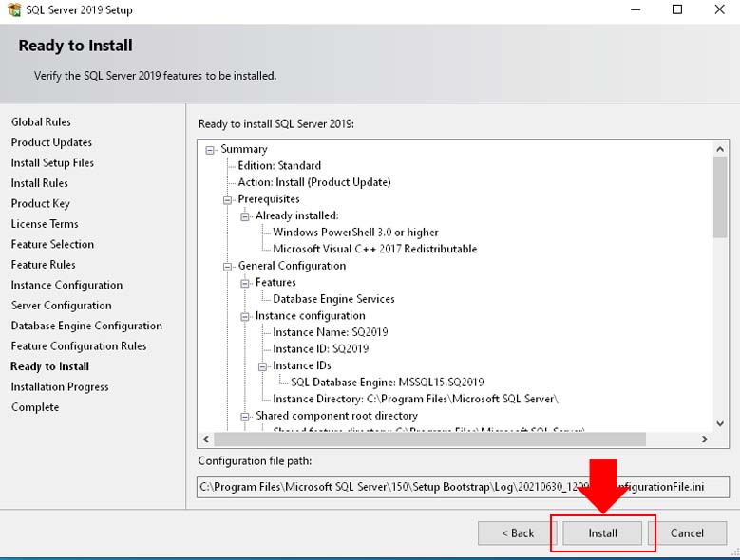This screenshot has width=740, height=560.
Task: Select 'Action: Install (Product Update)' row
Action: (x=314, y=182)
